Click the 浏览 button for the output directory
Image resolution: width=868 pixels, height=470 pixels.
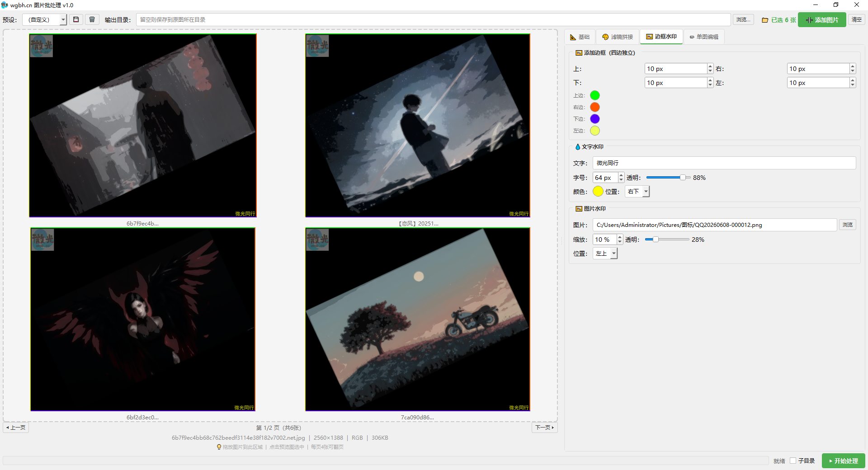click(x=743, y=19)
